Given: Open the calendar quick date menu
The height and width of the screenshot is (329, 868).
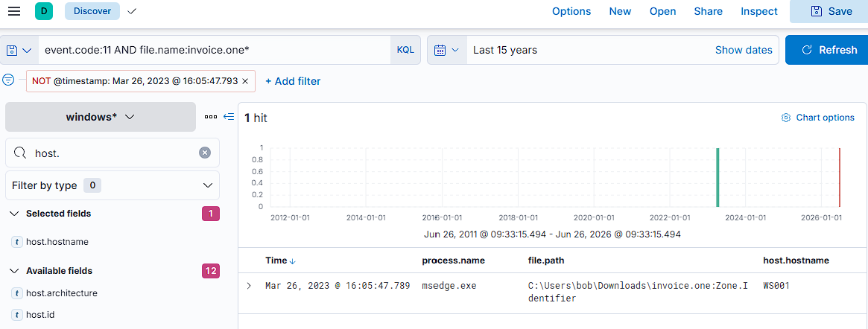Looking at the screenshot, I should pos(447,51).
